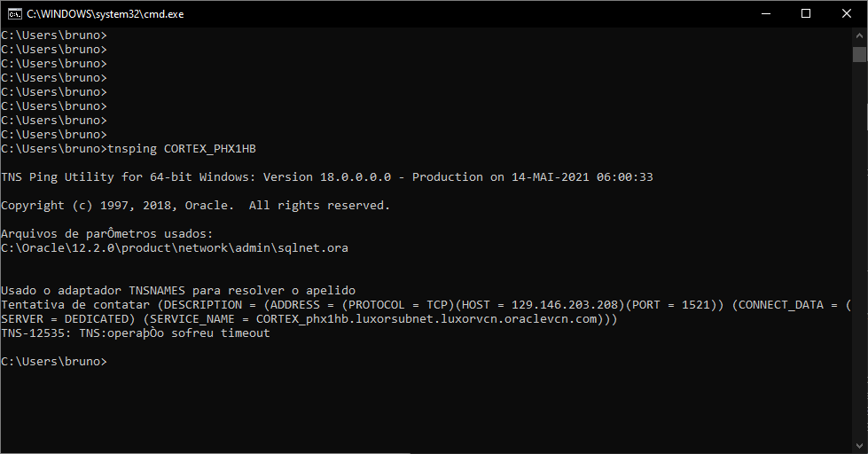Click the tnsping CORTEX_PHX1HB command text
Screen dimensions: 868x454
(182, 149)
